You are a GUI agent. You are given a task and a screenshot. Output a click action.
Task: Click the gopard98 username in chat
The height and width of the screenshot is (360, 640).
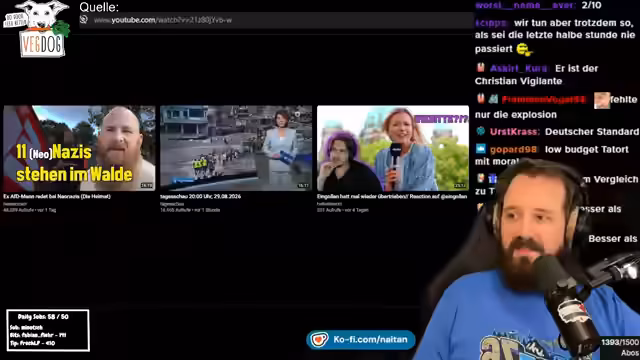514,149
